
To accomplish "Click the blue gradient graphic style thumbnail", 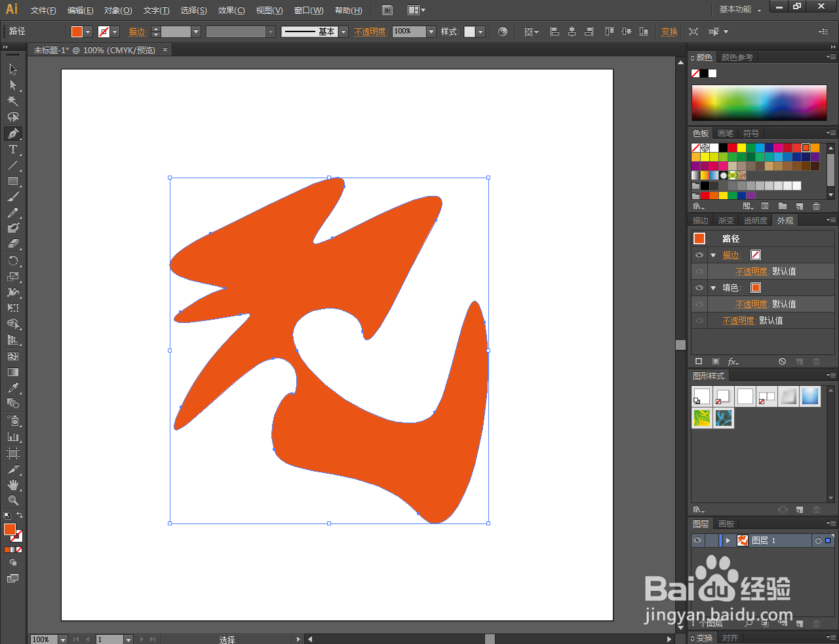I will tap(810, 396).
